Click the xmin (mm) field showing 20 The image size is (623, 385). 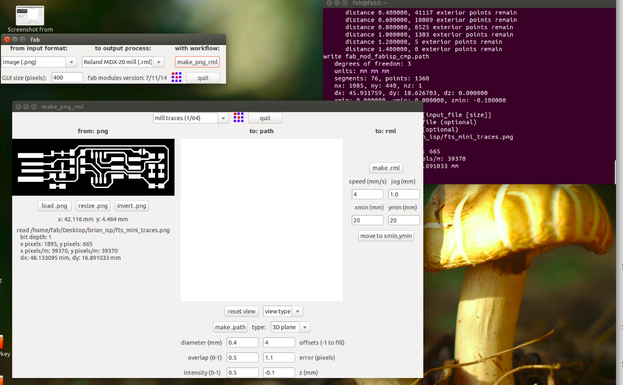368,220
